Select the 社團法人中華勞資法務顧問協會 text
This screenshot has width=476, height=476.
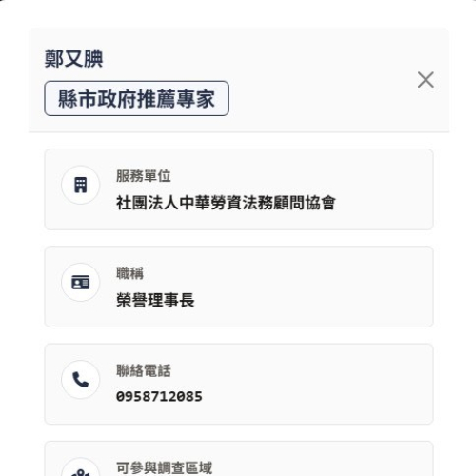pyautogui.click(x=226, y=203)
